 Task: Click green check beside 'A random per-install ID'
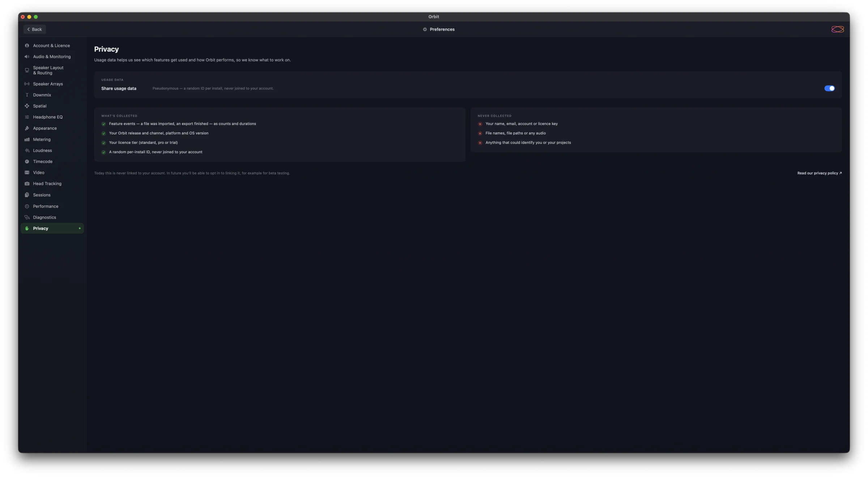[x=103, y=152]
